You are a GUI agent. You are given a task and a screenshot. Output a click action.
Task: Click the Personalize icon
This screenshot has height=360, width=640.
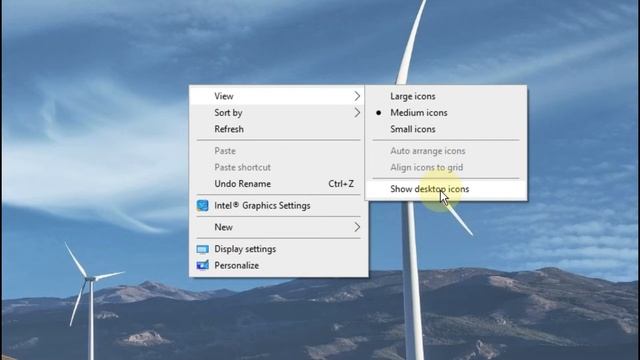pos(202,265)
